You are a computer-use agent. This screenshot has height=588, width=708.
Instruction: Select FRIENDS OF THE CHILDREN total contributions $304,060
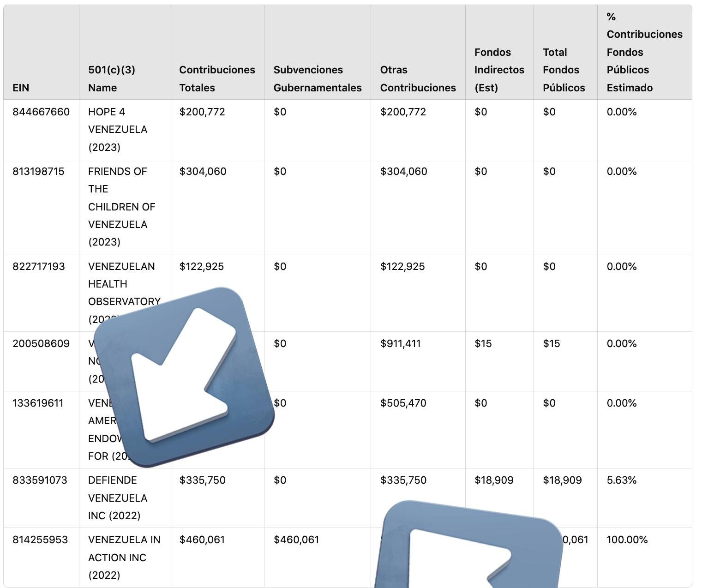pyautogui.click(x=203, y=171)
